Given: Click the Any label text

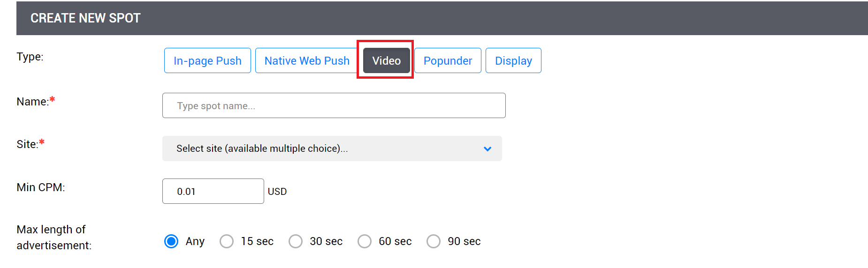Looking at the screenshot, I should pyautogui.click(x=195, y=241).
